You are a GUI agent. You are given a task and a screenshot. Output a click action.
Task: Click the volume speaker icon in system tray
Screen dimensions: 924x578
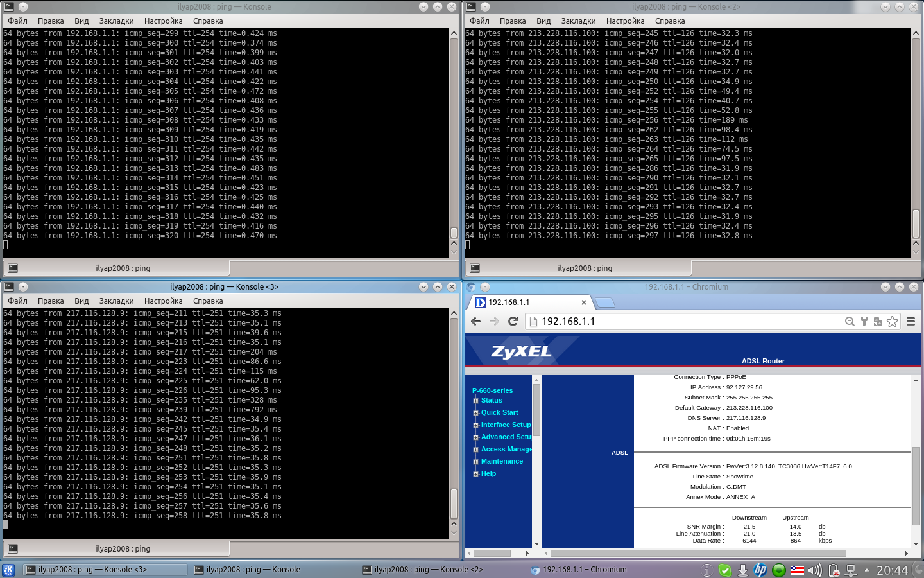point(815,570)
